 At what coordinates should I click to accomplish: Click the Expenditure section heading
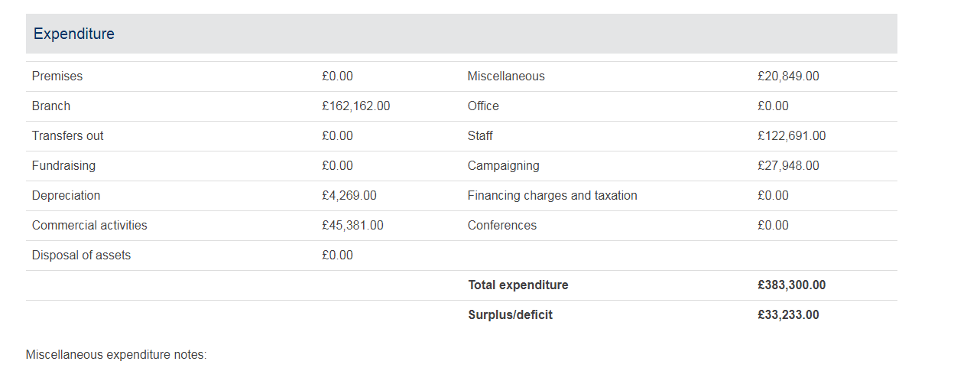[x=74, y=34]
